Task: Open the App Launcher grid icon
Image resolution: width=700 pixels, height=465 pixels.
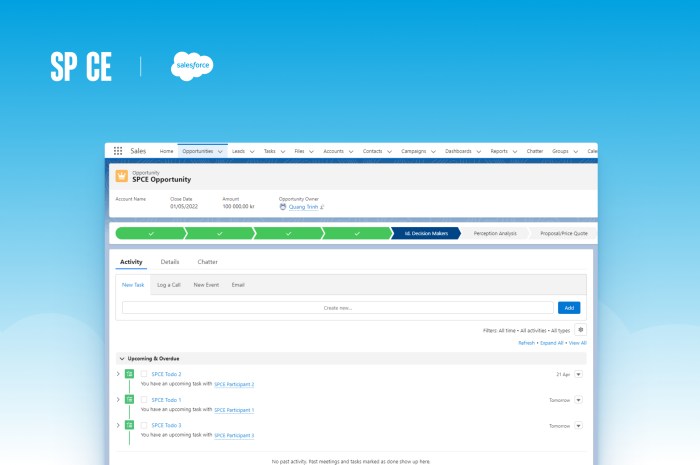Action: tap(118, 151)
